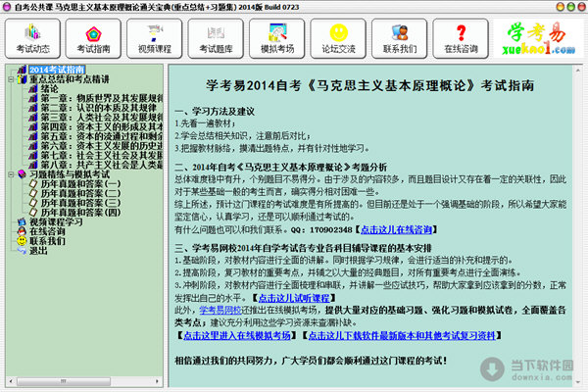
Task: Click the 点击这儿试听课程 link
Action: [x=294, y=298]
